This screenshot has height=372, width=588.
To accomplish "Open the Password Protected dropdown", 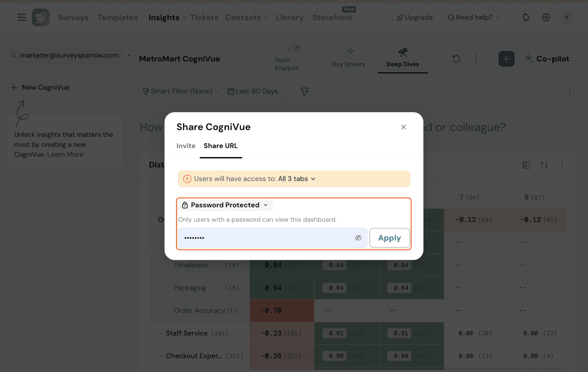I will tap(225, 205).
